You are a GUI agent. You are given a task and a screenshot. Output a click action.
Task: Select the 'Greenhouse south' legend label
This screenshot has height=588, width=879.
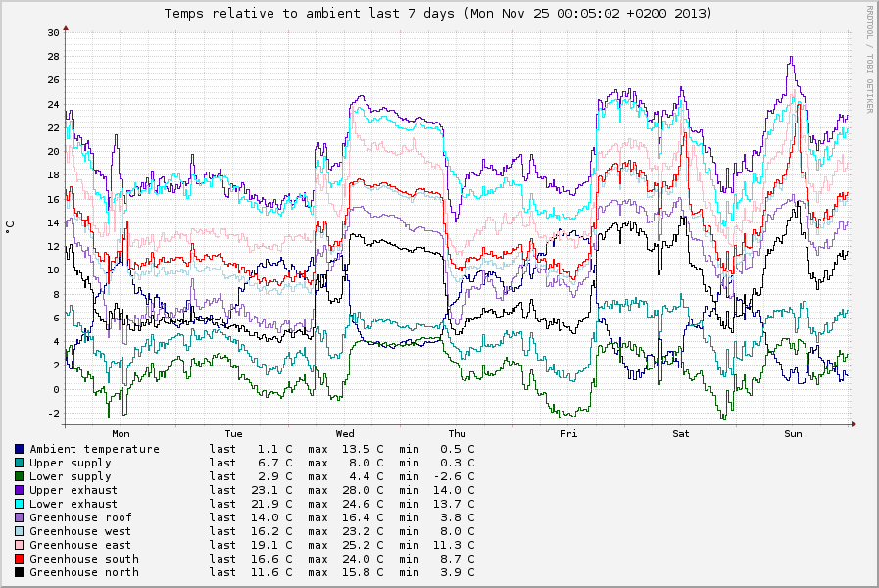point(84,559)
